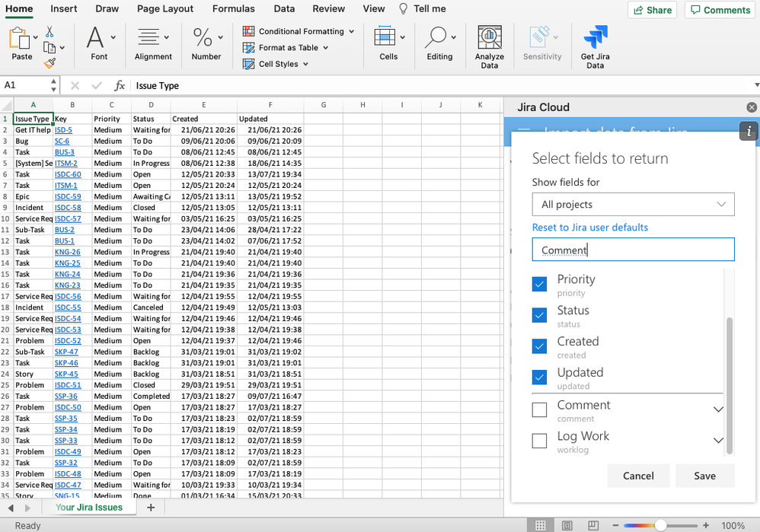The height and width of the screenshot is (532, 760).
Task: Uncheck the Priority field
Action: (x=539, y=283)
